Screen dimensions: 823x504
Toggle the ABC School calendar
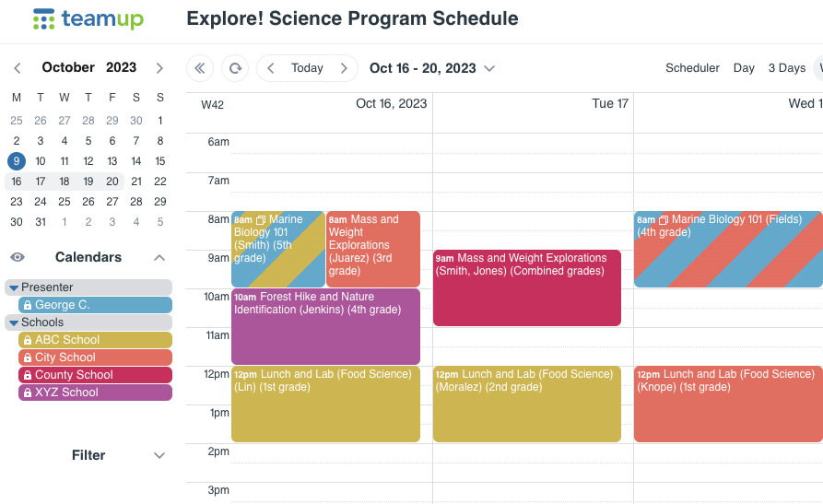click(95, 340)
